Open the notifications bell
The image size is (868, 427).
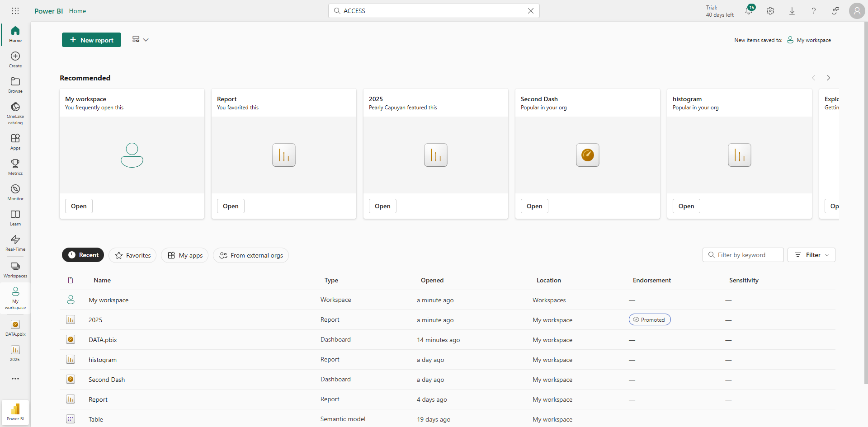point(749,11)
